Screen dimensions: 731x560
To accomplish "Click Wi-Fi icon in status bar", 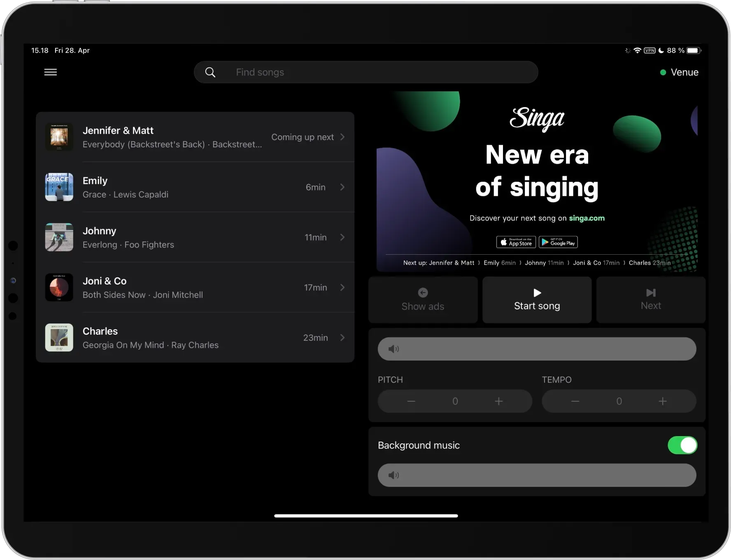I will tap(637, 50).
